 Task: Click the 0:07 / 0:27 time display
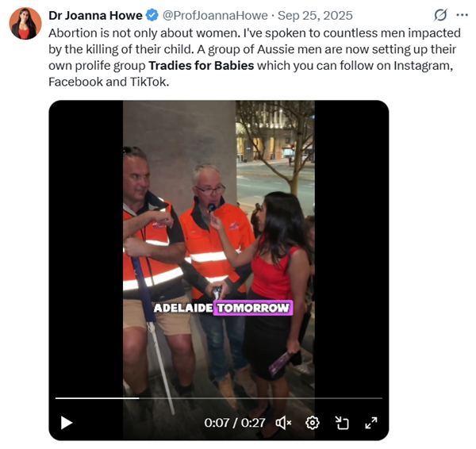235,423
